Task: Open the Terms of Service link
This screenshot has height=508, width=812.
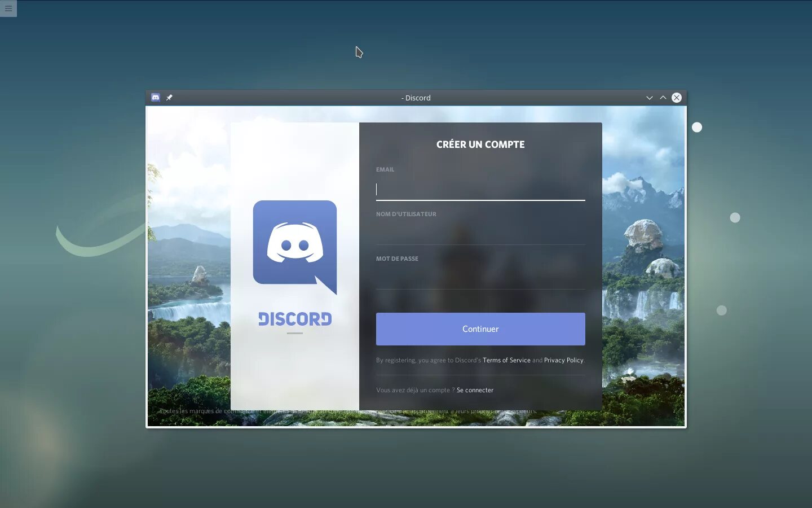Action: coord(506,360)
